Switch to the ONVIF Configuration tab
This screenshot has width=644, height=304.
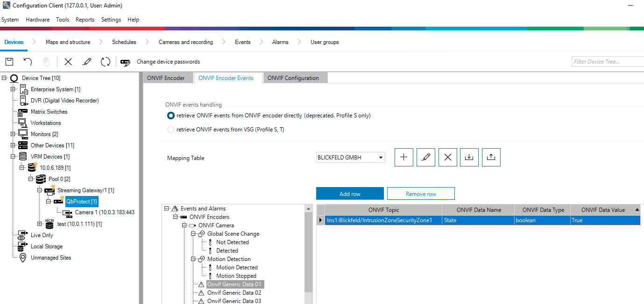pos(293,78)
